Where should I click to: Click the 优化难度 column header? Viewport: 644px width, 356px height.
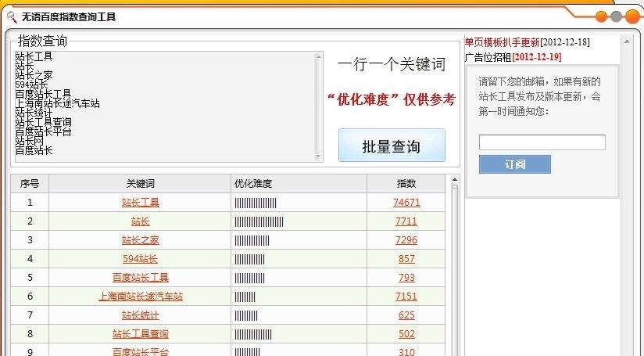click(299, 183)
